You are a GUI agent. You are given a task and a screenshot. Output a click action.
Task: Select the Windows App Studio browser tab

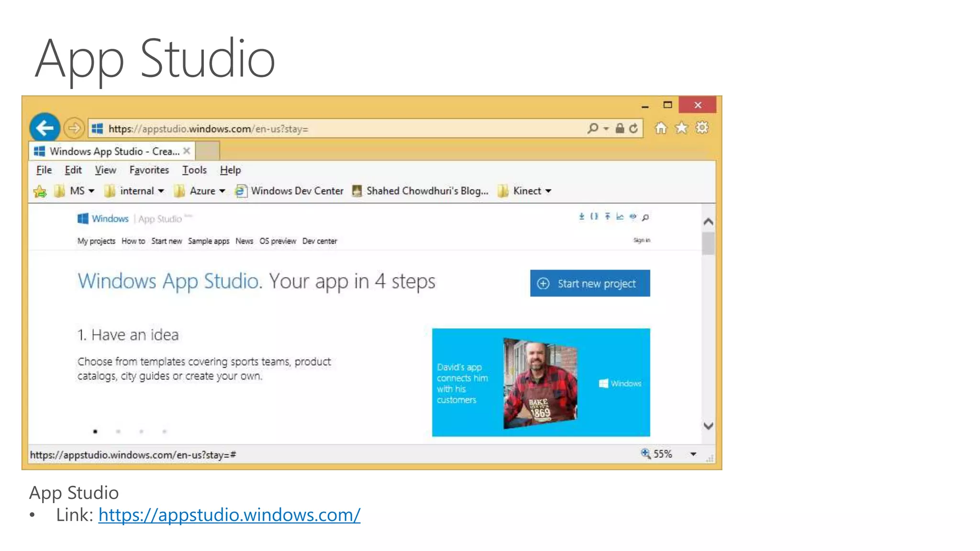pyautogui.click(x=112, y=151)
